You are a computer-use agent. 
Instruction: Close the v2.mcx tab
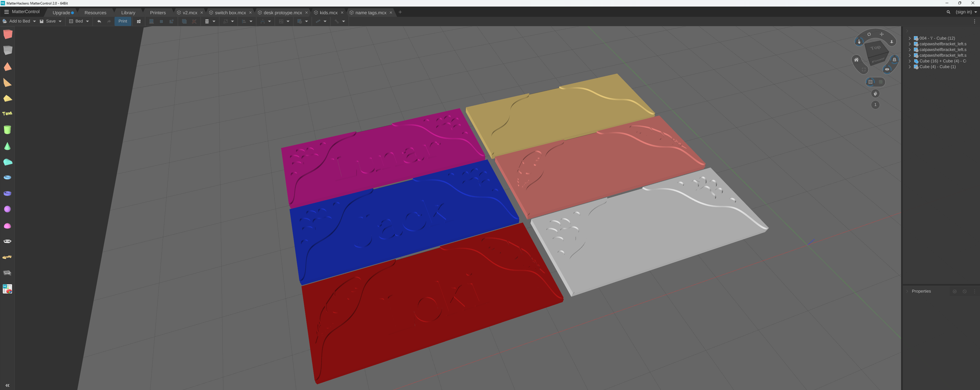(x=202, y=13)
